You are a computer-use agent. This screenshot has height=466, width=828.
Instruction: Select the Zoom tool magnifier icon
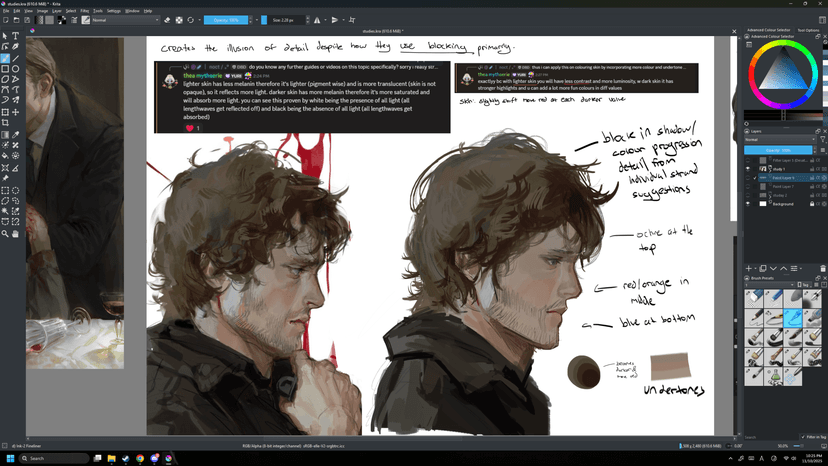tap(5, 234)
